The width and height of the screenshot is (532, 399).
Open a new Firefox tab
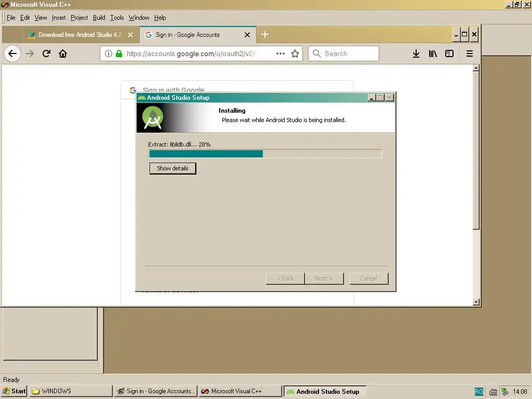[x=265, y=35]
